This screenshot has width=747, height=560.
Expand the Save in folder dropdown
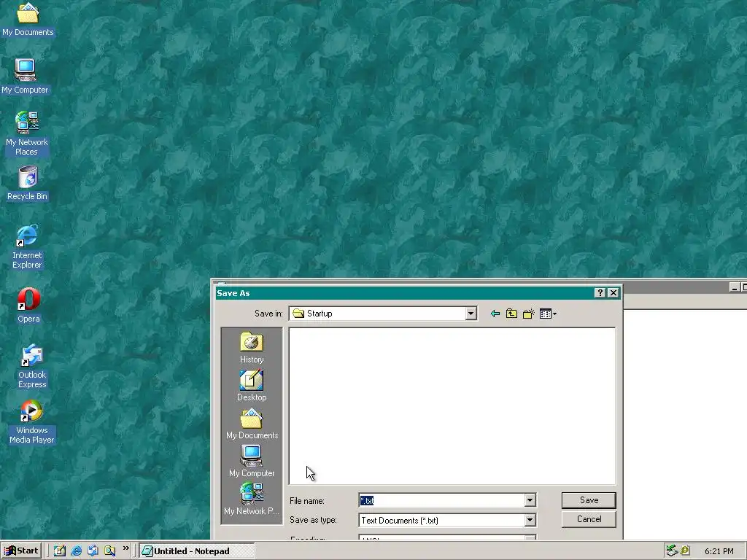pyautogui.click(x=471, y=314)
